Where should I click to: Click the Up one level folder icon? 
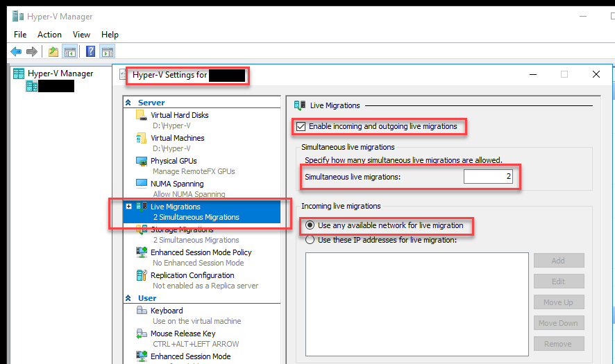coord(53,51)
